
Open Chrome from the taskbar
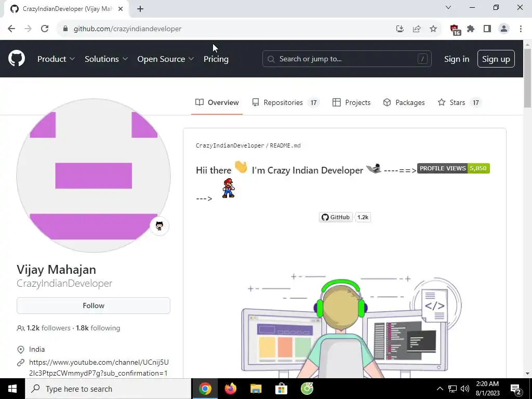coord(205,389)
